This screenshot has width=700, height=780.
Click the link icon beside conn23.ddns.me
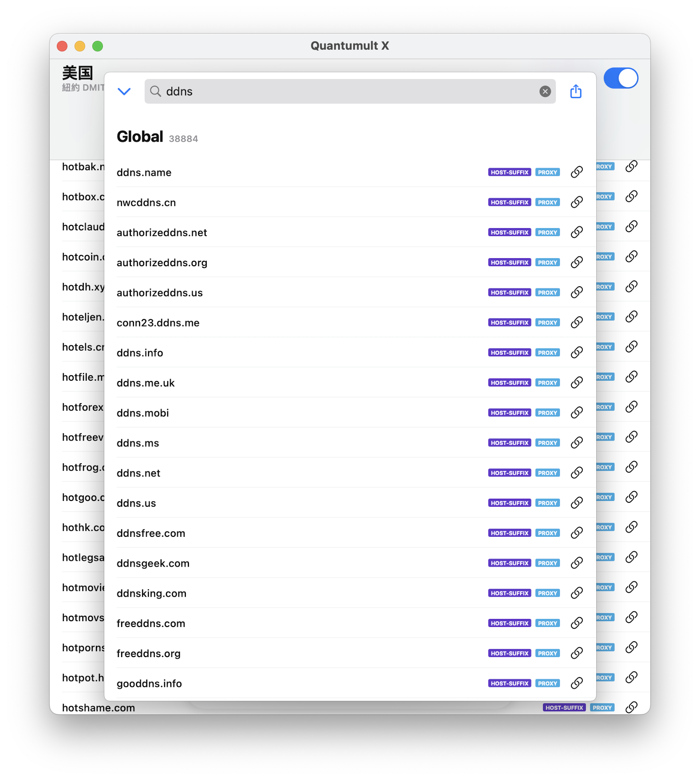(x=577, y=322)
